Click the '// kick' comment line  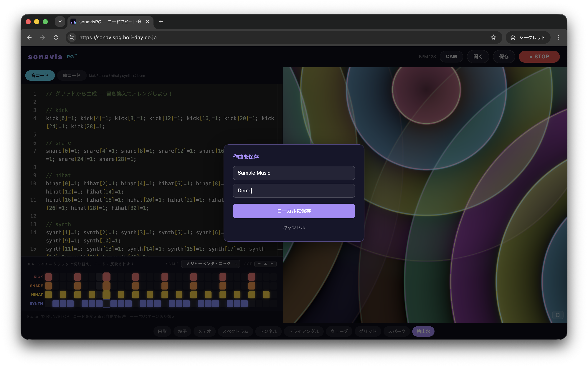coord(57,110)
